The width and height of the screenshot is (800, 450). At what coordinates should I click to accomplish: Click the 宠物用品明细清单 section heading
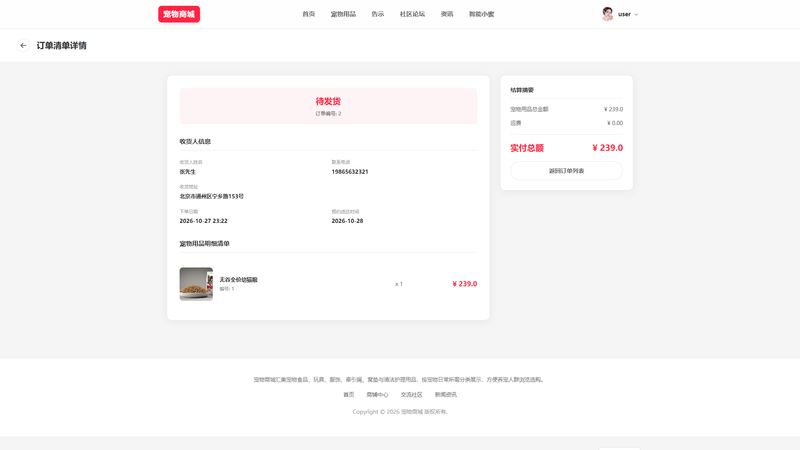click(x=205, y=243)
